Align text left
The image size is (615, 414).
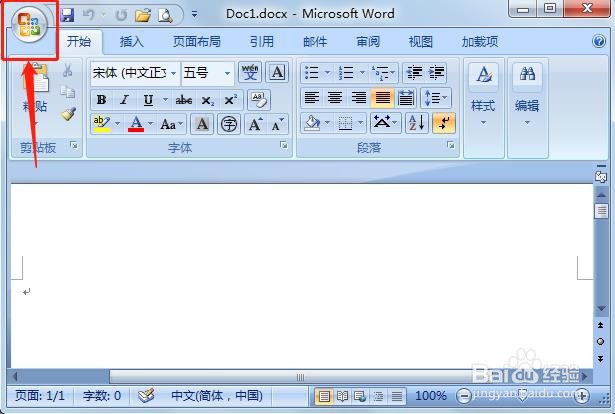coord(312,98)
